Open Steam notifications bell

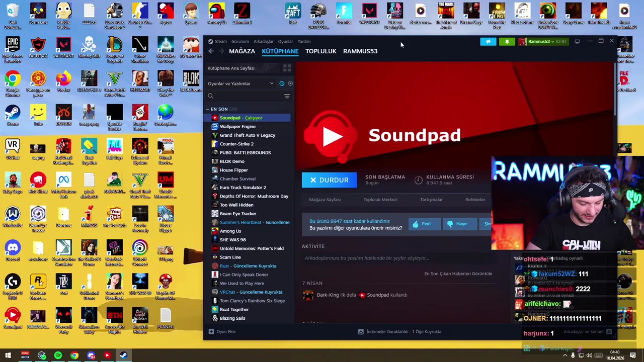coord(507,42)
